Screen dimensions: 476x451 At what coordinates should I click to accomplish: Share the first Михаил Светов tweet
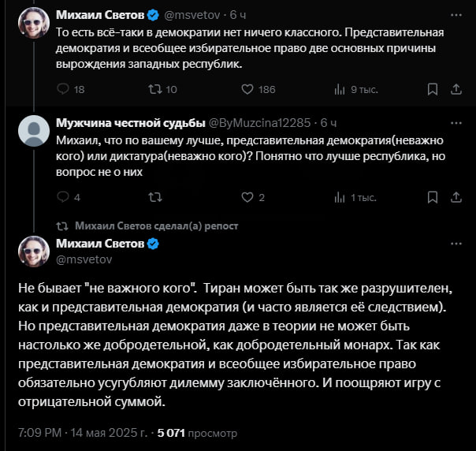click(456, 90)
